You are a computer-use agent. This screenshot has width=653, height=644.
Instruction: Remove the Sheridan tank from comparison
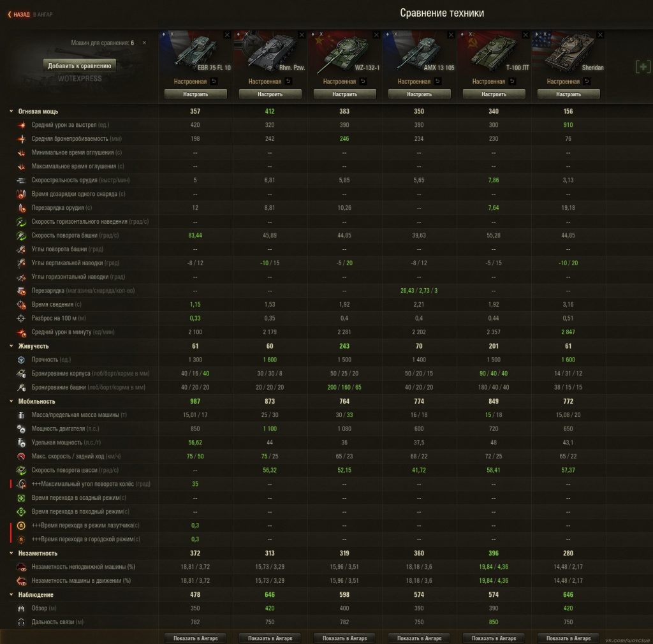(600, 35)
